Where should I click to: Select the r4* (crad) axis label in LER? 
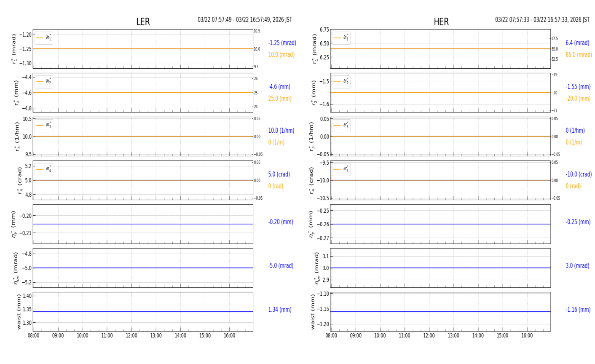(19, 180)
